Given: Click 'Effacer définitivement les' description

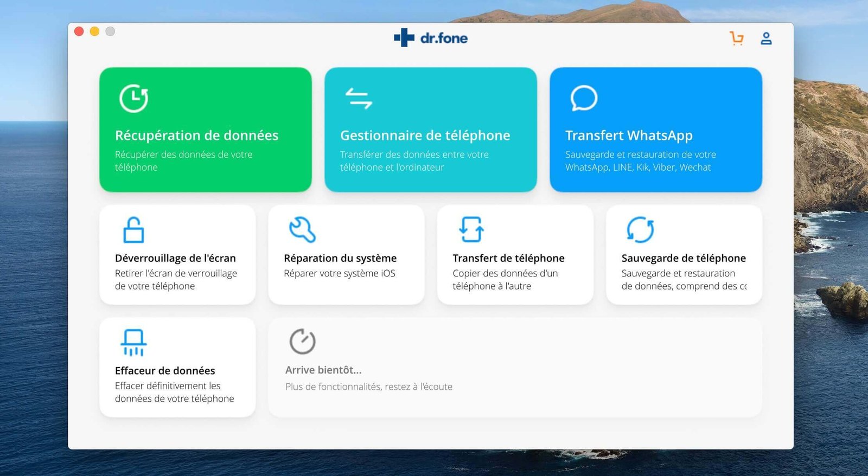Looking at the screenshot, I should (x=168, y=386).
